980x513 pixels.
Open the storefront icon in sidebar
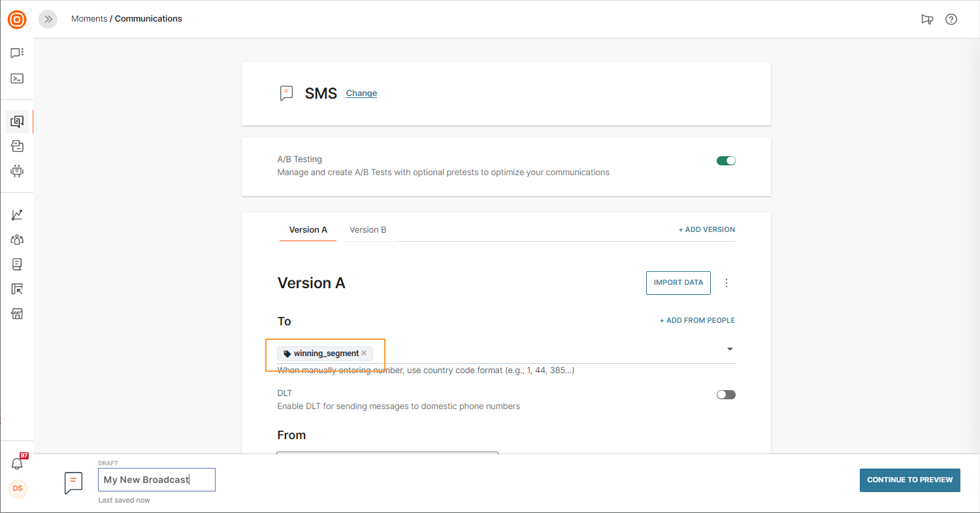coord(17,314)
